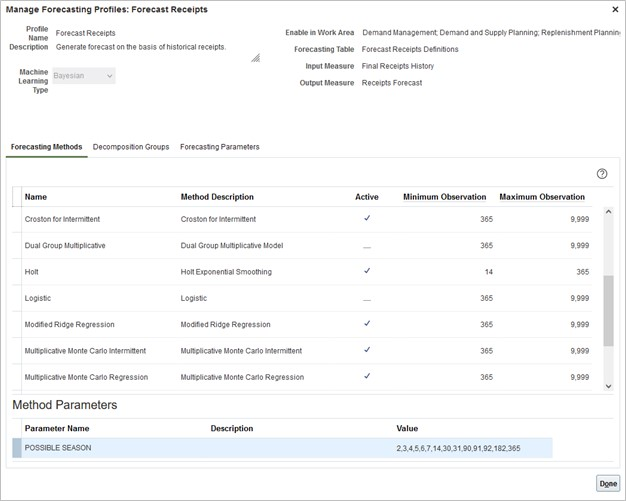Toggle Active check for Multiplicative Monte Carlo Intermittent
Screen dimensions: 626x501
[x=367, y=350]
